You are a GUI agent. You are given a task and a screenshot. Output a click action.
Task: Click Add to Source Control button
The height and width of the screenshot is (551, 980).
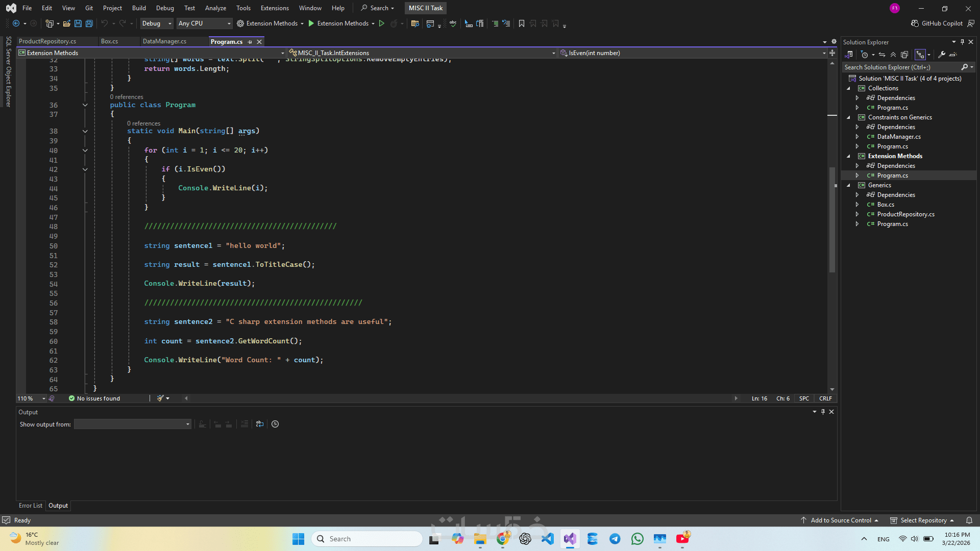point(840,520)
